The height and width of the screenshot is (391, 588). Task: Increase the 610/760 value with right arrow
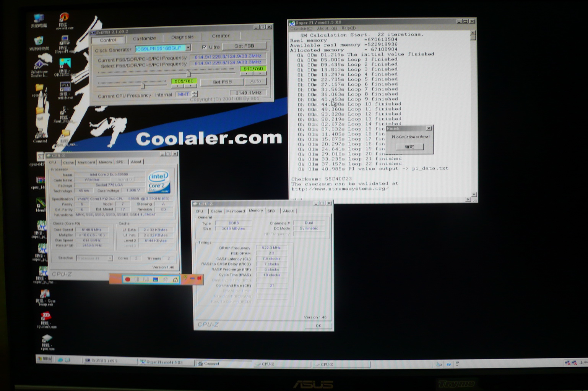click(x=260, y=74)
